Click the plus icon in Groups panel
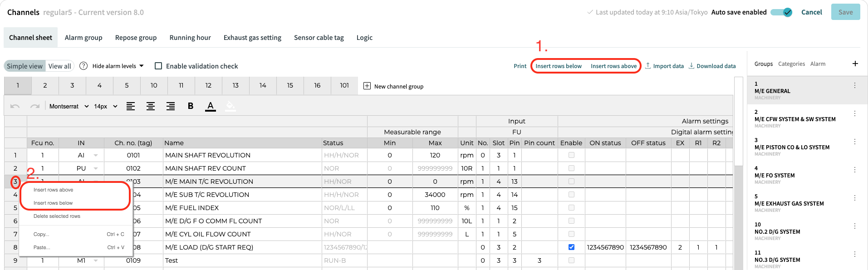The height and width of the screenshot is (270, 868). 855,64
